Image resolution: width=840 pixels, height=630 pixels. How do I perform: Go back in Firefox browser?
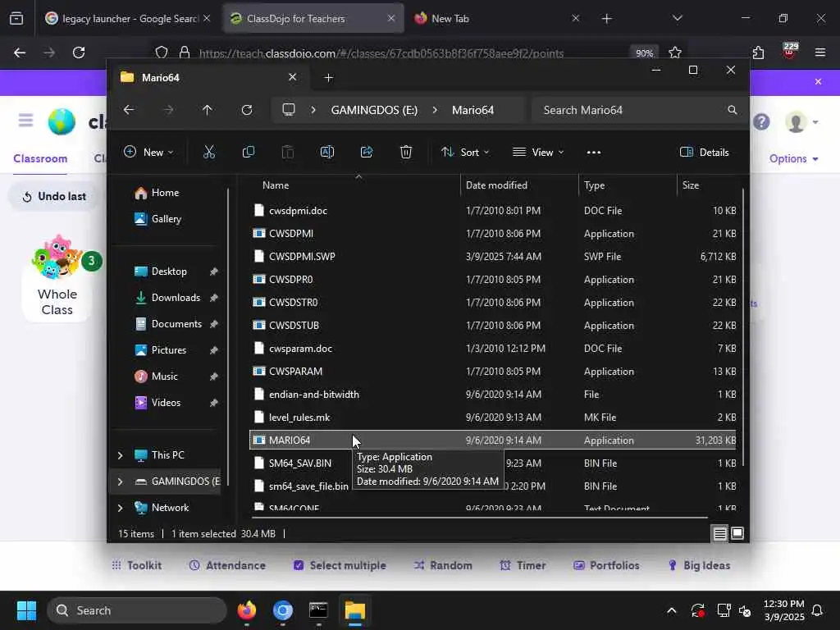pyautogui.click(x=20, y=52)
